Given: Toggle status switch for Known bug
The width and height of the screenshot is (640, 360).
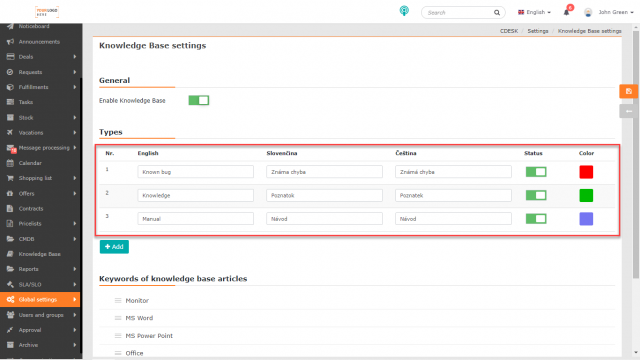Looking at the screenshot, I should (536, 172).
